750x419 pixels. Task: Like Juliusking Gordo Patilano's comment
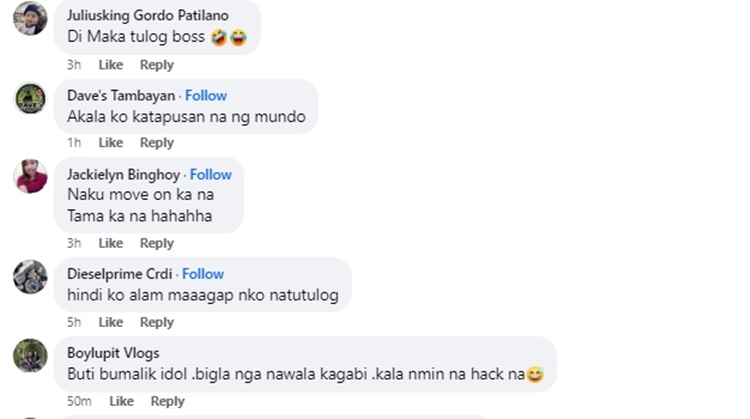[x=110, y=65]
